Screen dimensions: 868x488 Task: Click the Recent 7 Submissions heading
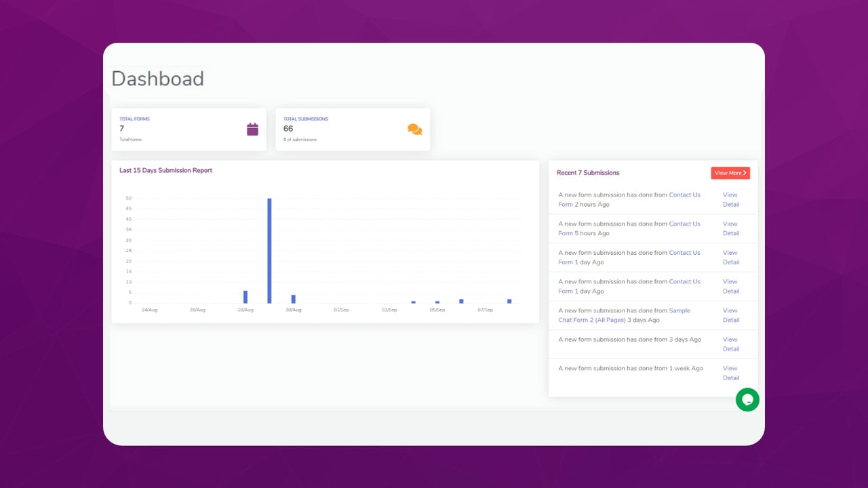tap(588, 173)
